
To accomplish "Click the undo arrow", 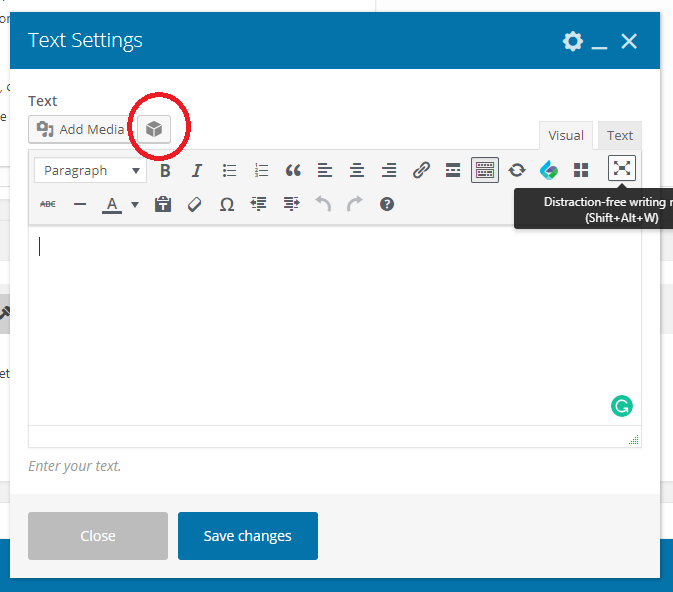I will coord(323,204).
